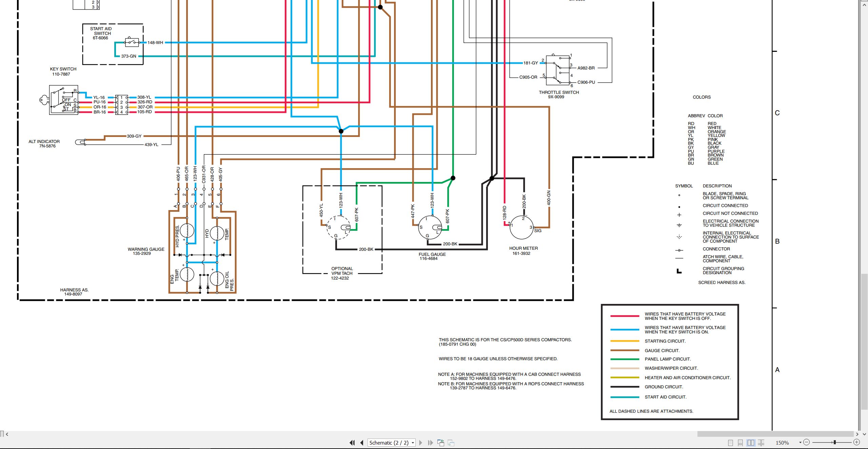This screenshot has height=449, width=868.
Task: Click the next view icon
Action: 451,443
